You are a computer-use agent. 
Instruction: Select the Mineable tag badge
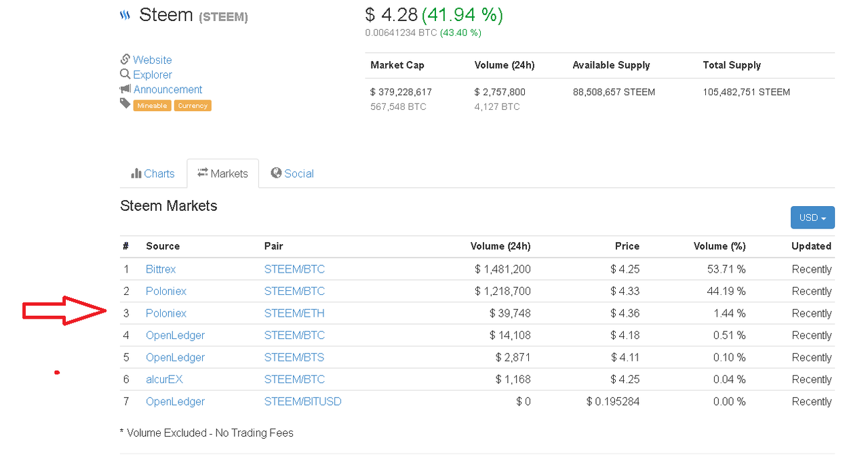pos(152,106)
